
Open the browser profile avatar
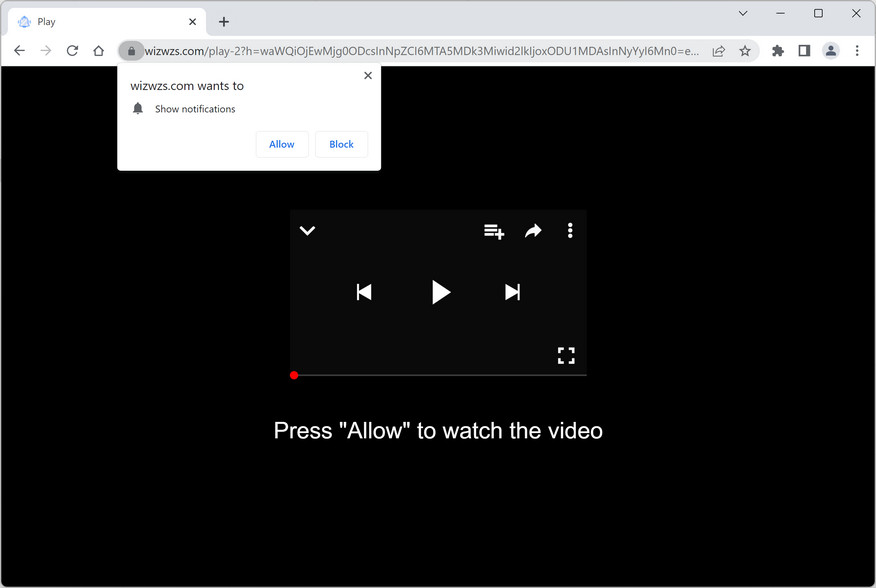pos(830,50)
